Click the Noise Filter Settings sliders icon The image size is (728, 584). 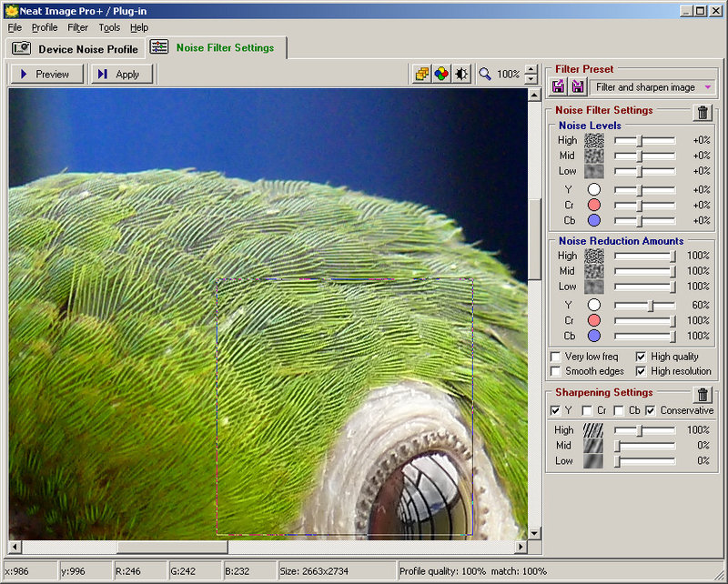pyautogui.click(x=158, y=47)
